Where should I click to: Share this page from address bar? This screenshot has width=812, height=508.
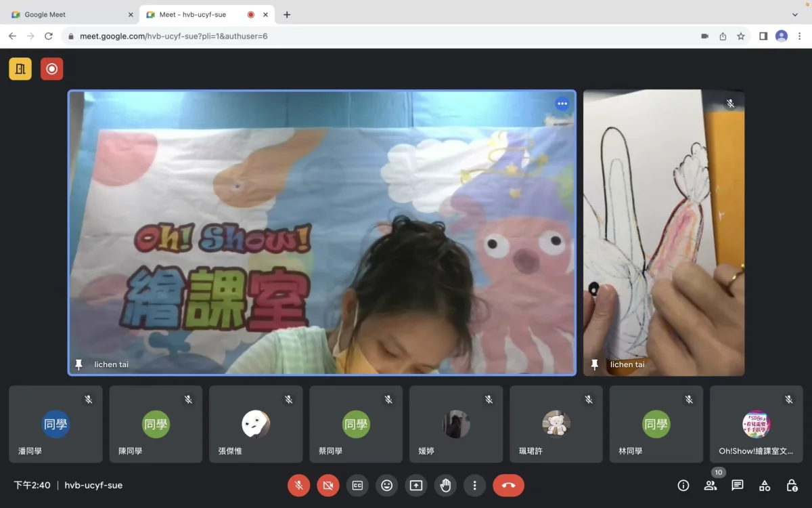coord(723,36)
